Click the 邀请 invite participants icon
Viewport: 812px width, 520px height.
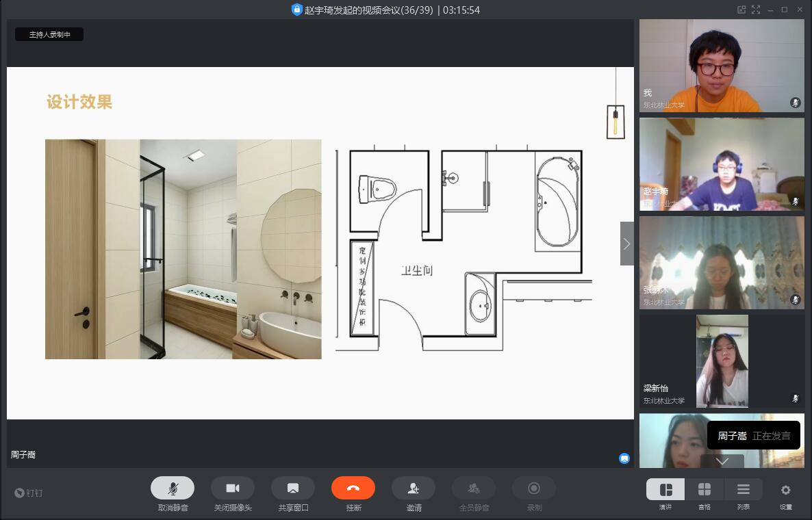pyautogui.click(x=414, y=489)
